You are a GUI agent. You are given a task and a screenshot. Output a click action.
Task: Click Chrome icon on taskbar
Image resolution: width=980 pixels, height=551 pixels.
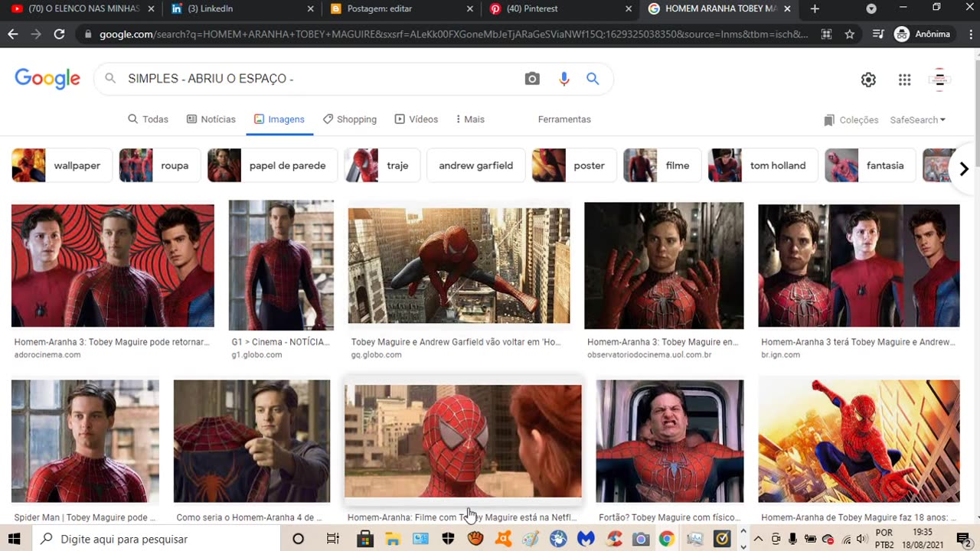click(667, 539)
